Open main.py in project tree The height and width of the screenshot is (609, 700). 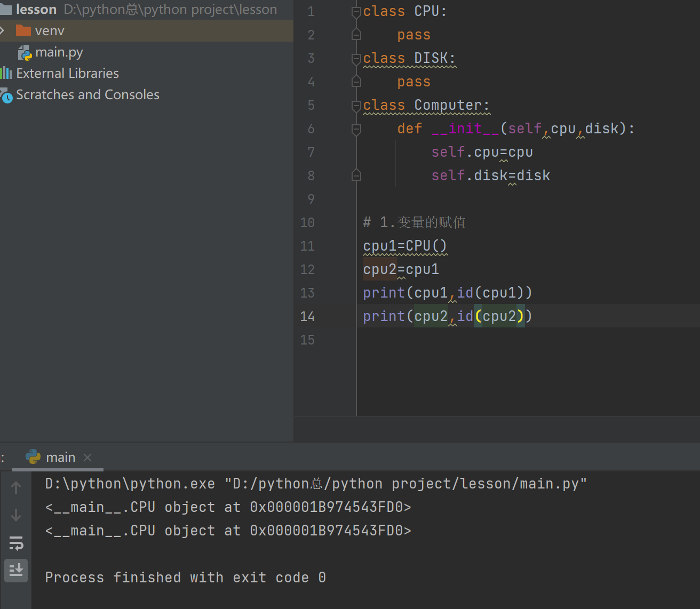pos(59,52)
